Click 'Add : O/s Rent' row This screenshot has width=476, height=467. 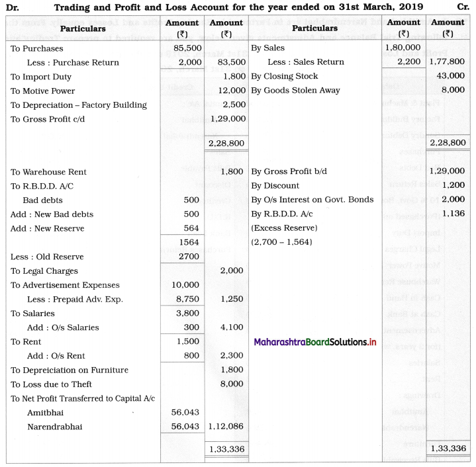[x=56, y=356]
